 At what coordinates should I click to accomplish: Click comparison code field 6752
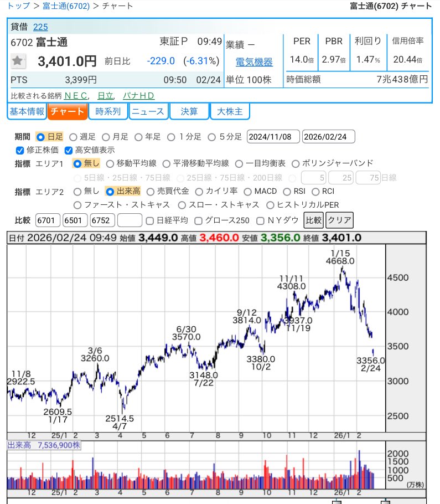[x=102, y=220]
